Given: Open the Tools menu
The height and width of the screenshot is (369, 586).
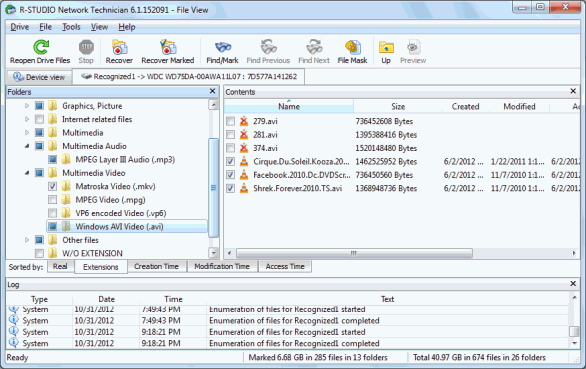Looking at the screenshot, I should [71, 27].
